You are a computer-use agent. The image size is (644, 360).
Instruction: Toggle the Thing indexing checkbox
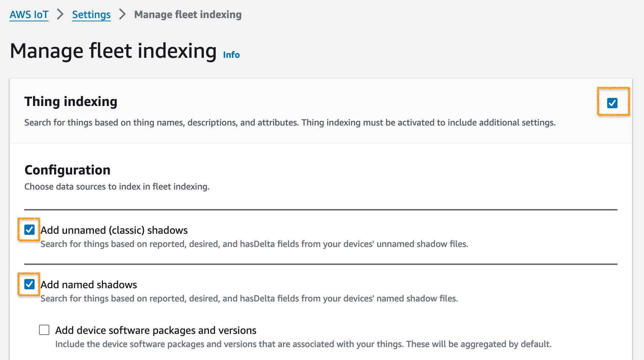coord(612,103)
